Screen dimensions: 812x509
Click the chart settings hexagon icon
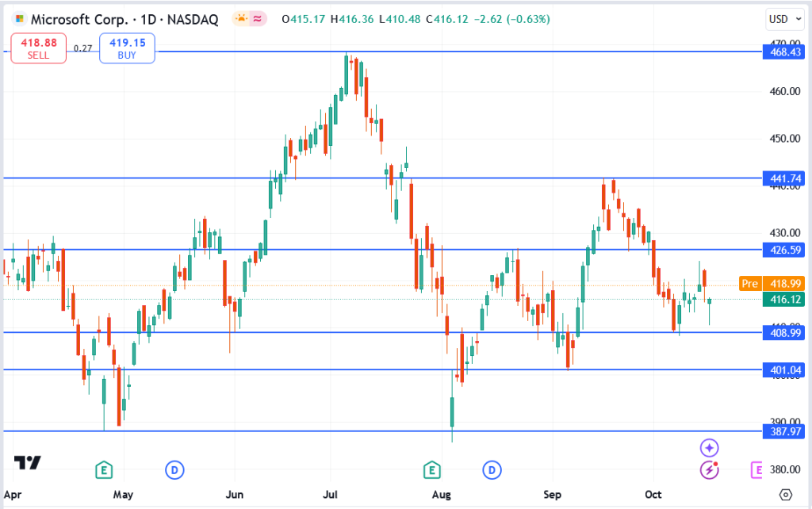coord(786,495)
